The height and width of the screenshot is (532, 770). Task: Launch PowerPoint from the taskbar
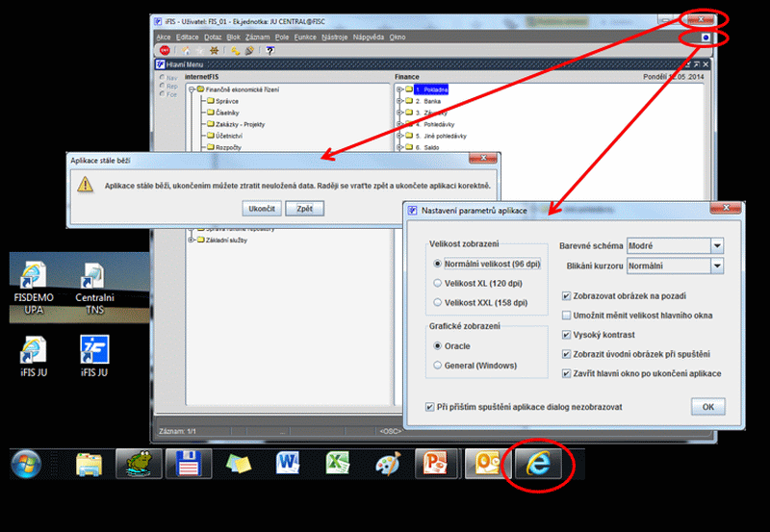[x=437, y=464]
